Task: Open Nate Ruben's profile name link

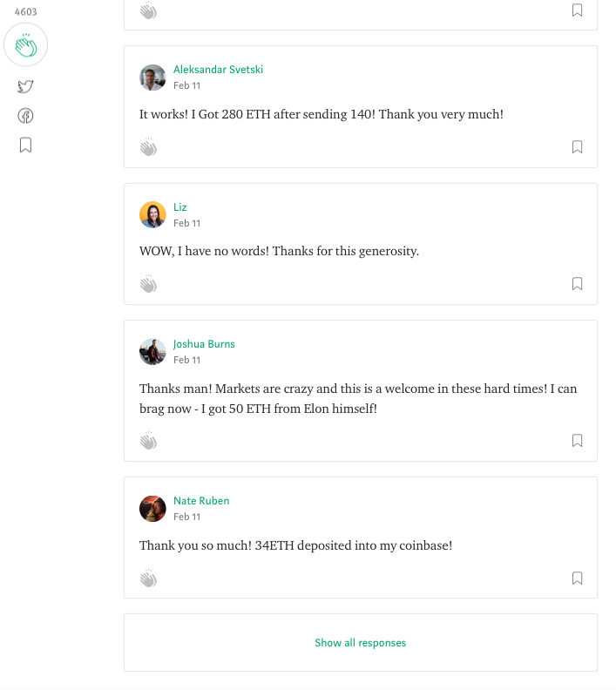Action: tap(201, 500)
